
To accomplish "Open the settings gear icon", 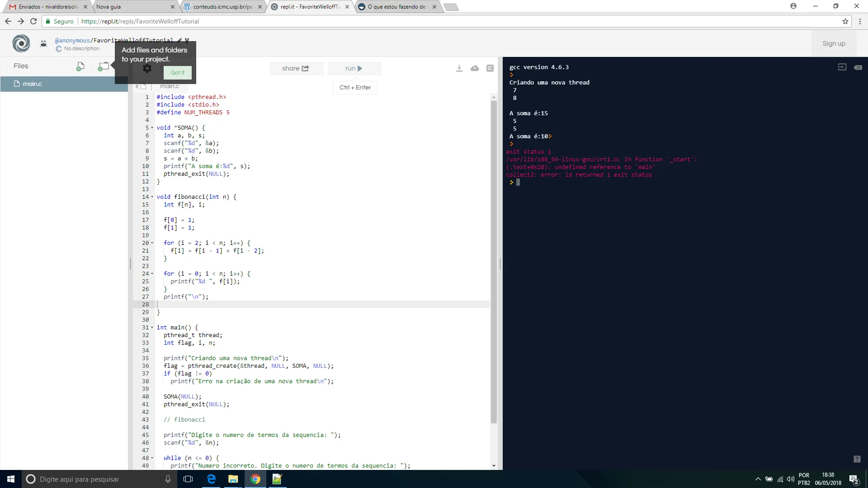I will [x=147, y=68].
